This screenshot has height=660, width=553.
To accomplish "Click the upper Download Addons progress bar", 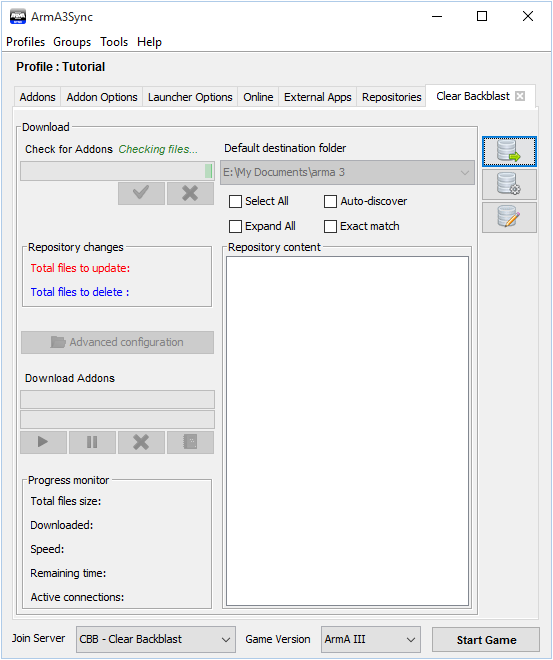I will 117,399.
